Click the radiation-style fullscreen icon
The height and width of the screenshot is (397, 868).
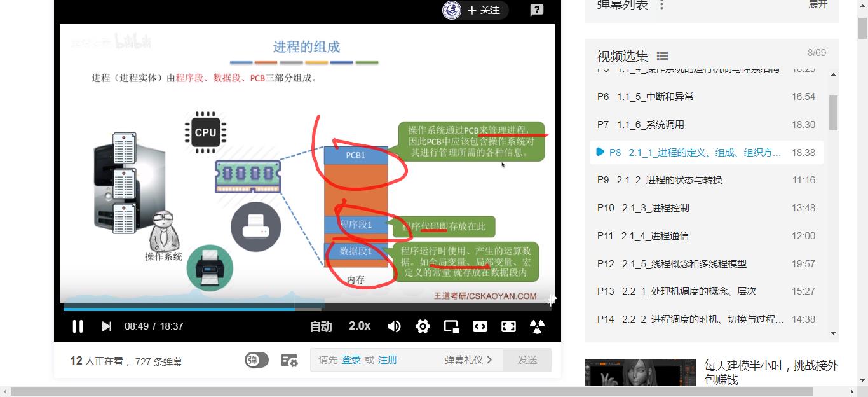tap(537, 326)
